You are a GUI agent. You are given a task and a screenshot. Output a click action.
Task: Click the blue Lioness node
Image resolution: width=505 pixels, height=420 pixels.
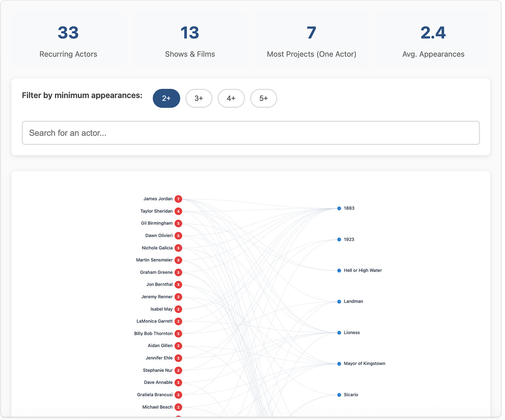click(x=339, y=333)
